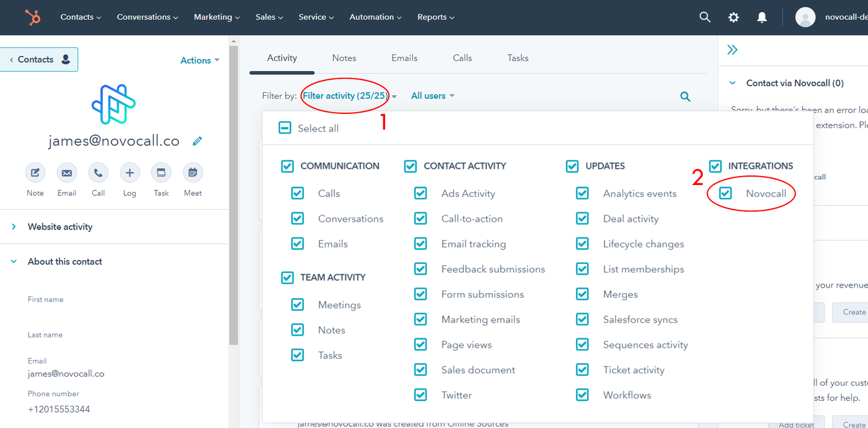Uncheck the Deal activity checkbox
The height and width of the screenshot is (428, 868).
point(582,218)
